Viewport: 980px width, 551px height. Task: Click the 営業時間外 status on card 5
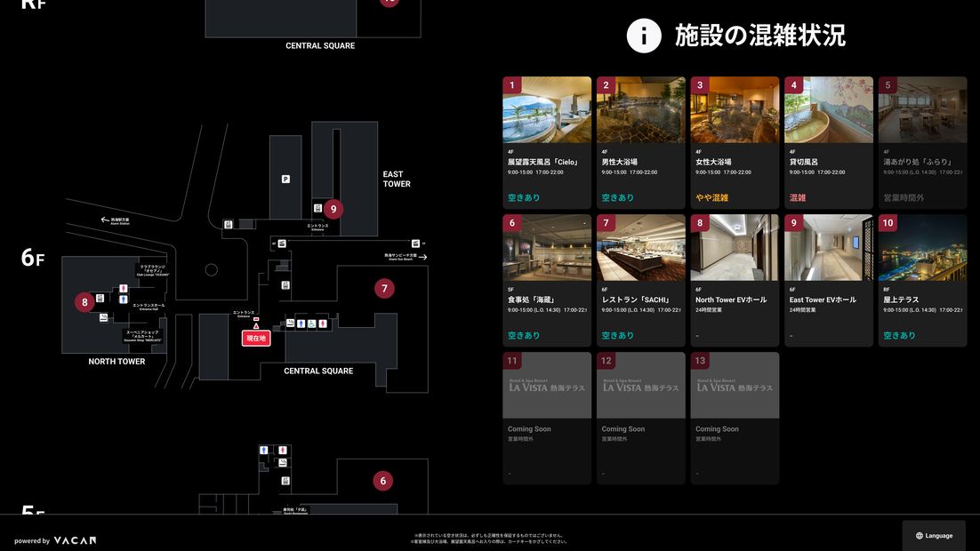(904, 197)
